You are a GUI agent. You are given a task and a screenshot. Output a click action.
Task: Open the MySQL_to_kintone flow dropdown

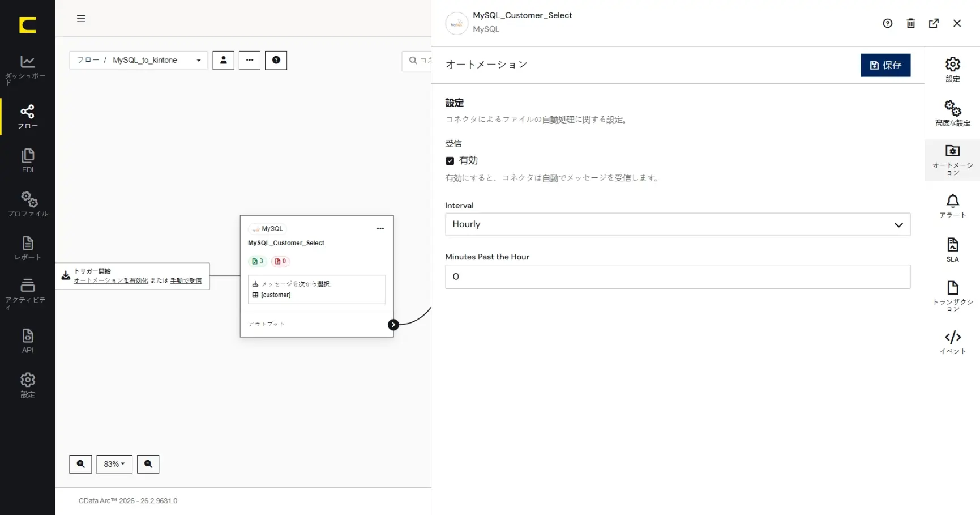point(139,60)
